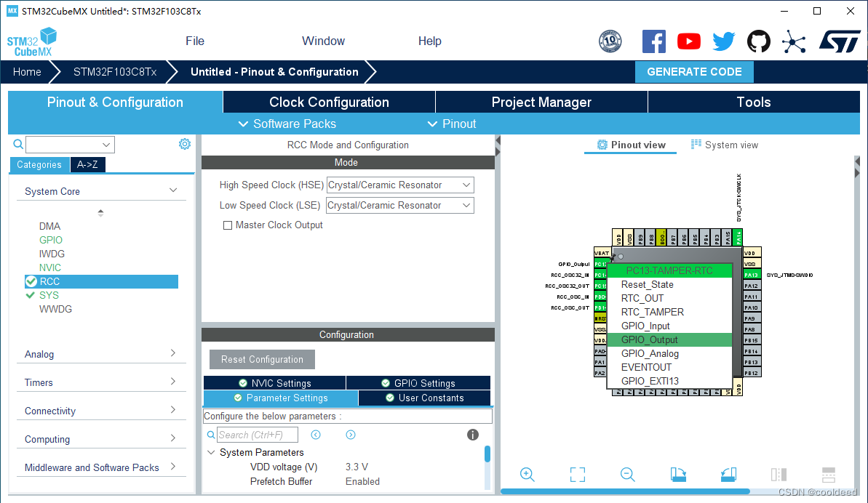Switch to Tools tab
Screen dimensions: 868x503
(x=754, y=102)
